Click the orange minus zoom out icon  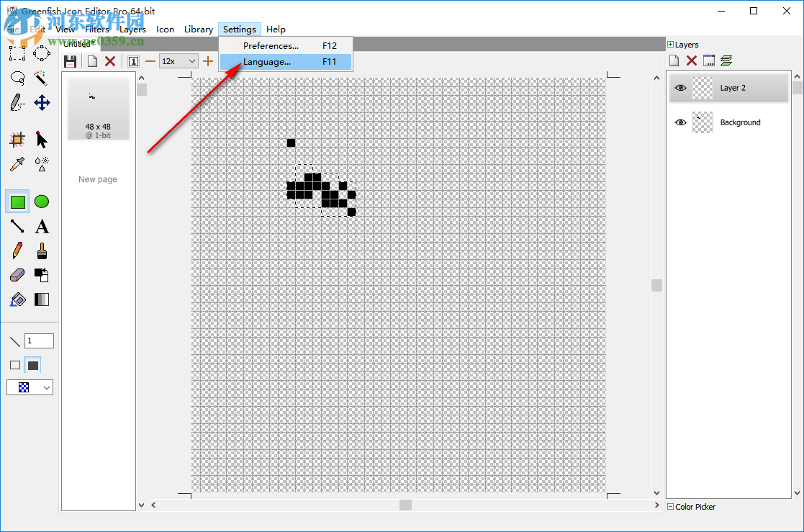coord(150,62)
